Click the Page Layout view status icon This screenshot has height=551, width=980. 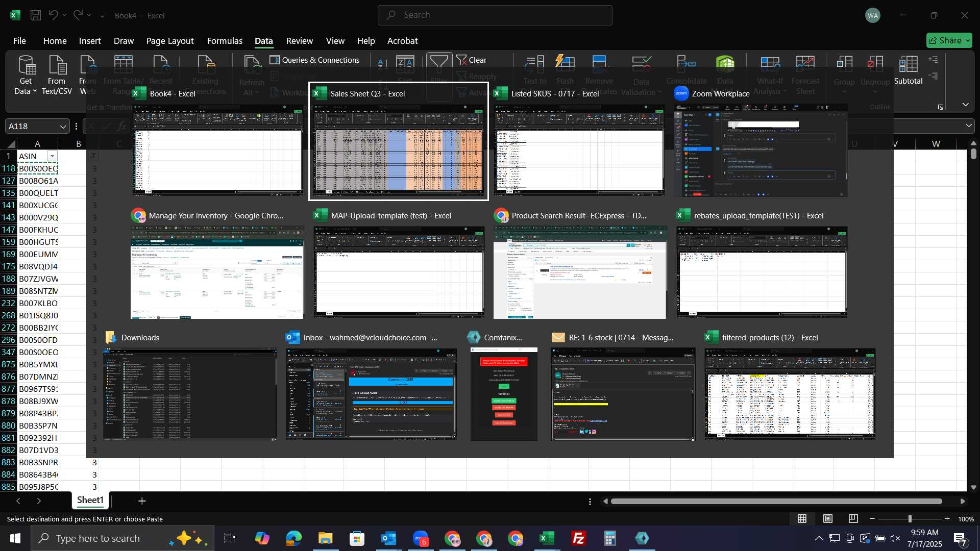coord(828,519)
